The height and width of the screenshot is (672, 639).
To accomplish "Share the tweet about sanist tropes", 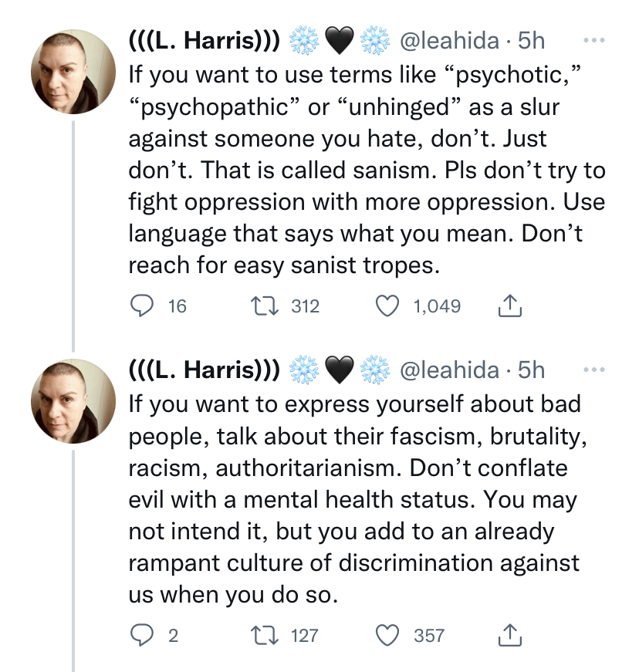I will [x=509, y=307].
